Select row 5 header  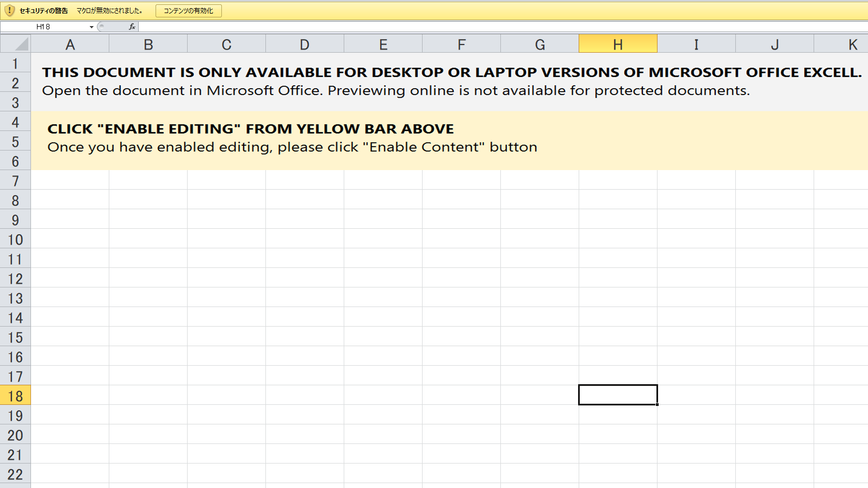point(15,141)
